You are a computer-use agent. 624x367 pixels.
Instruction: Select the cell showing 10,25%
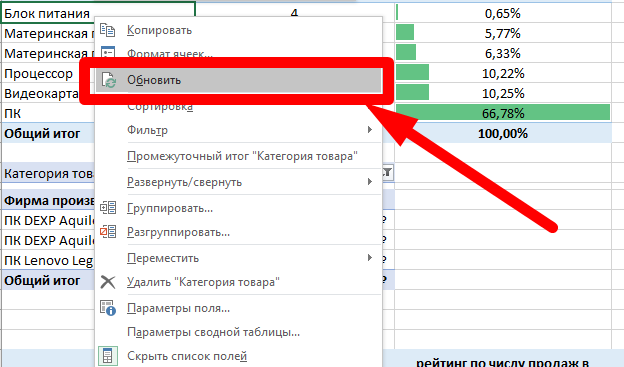point(503,94)
